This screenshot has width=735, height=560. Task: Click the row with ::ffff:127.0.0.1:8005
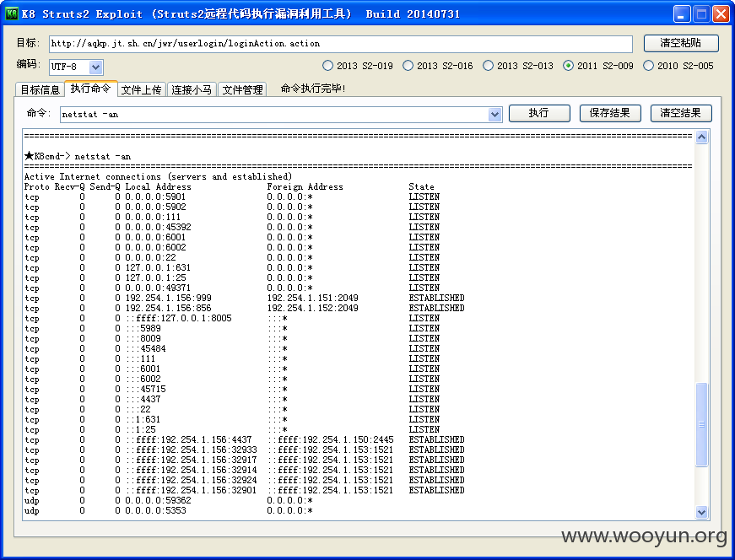point(232,318)
